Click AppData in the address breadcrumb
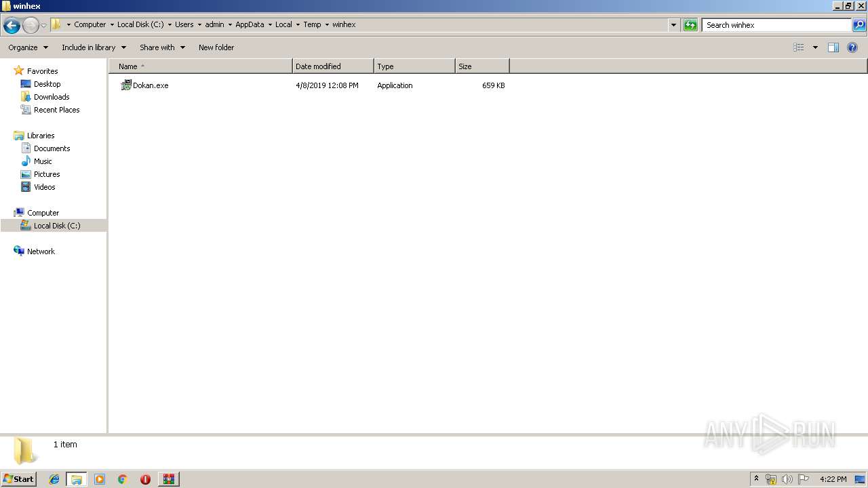The height and width of the screenshot is (488, 868). (250, 24)
